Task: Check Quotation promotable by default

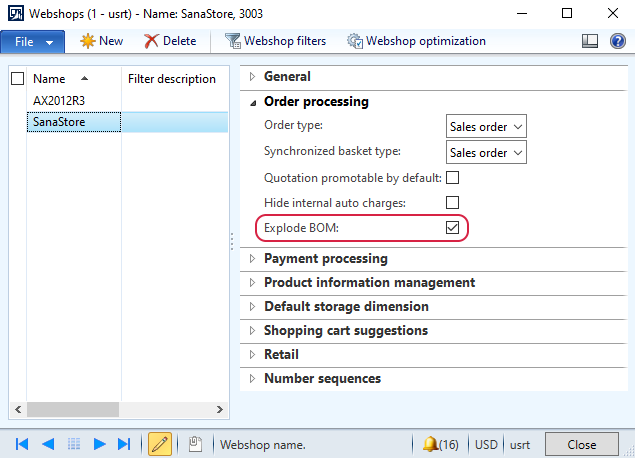Action: [452, 177]
